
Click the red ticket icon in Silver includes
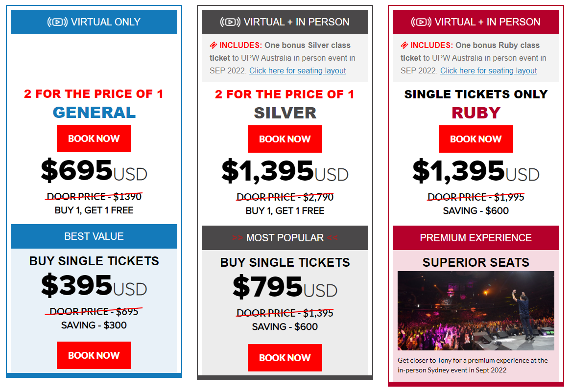(x=214, y=46)
